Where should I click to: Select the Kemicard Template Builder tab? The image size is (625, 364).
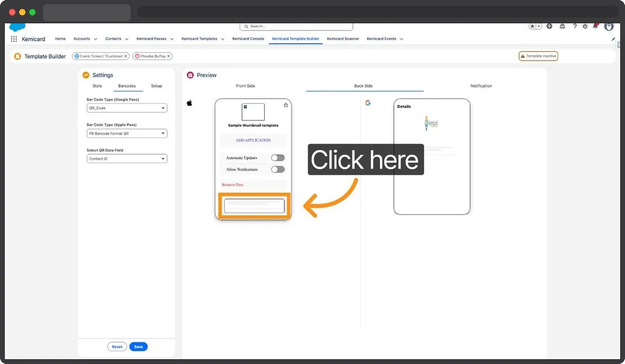[x=296, y=39]
